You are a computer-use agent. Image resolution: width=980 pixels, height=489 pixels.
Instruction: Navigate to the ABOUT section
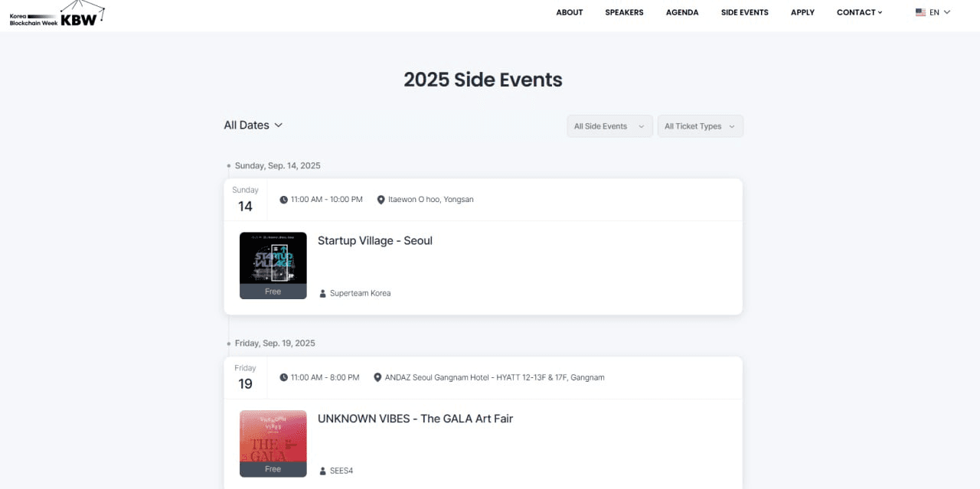click(x=570, y=12)
